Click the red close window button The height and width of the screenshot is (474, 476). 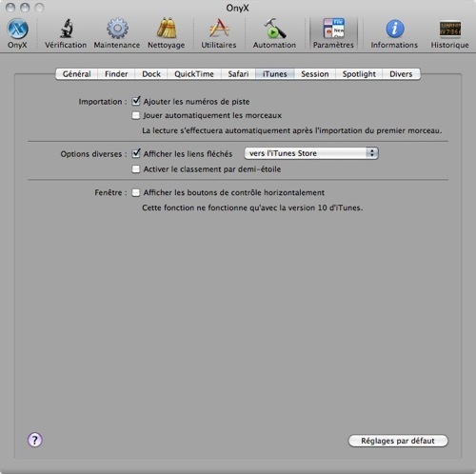10,8
